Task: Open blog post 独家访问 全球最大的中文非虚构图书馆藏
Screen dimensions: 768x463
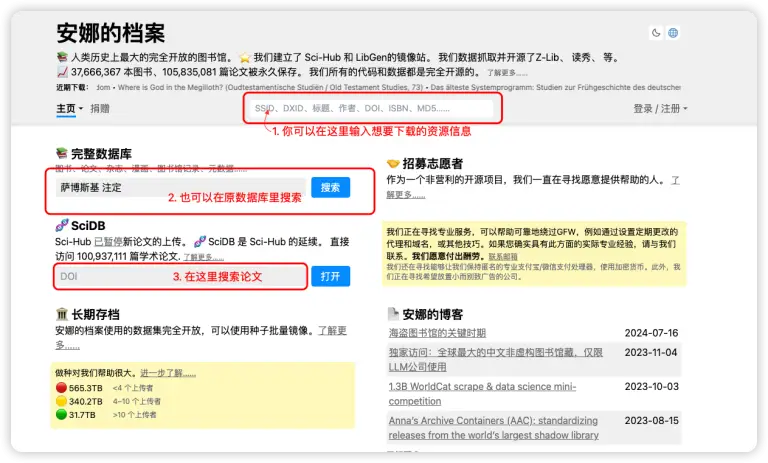Action: click(495, 360)
